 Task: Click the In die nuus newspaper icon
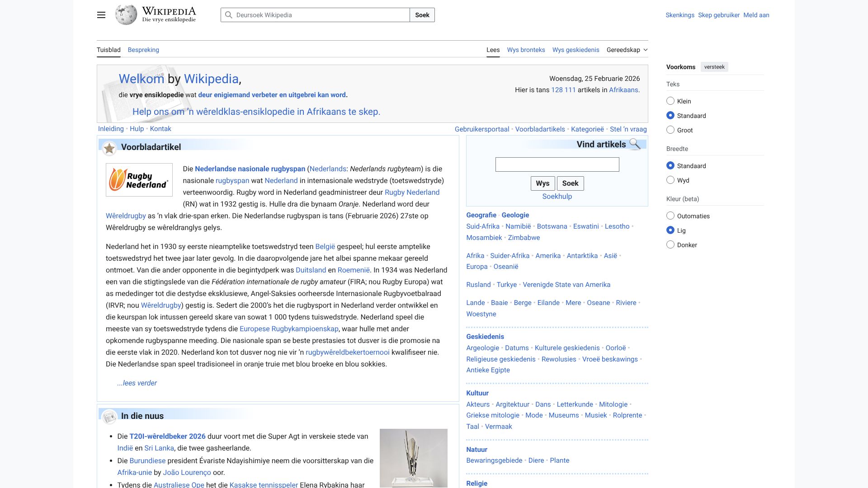(109, 417)
